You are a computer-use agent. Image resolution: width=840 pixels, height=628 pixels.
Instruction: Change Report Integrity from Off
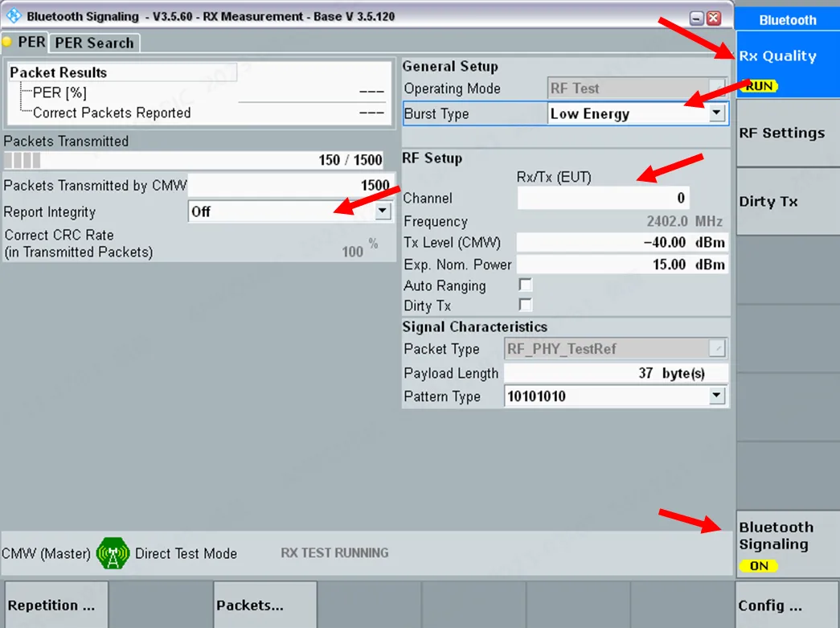(x=383, y=211)
